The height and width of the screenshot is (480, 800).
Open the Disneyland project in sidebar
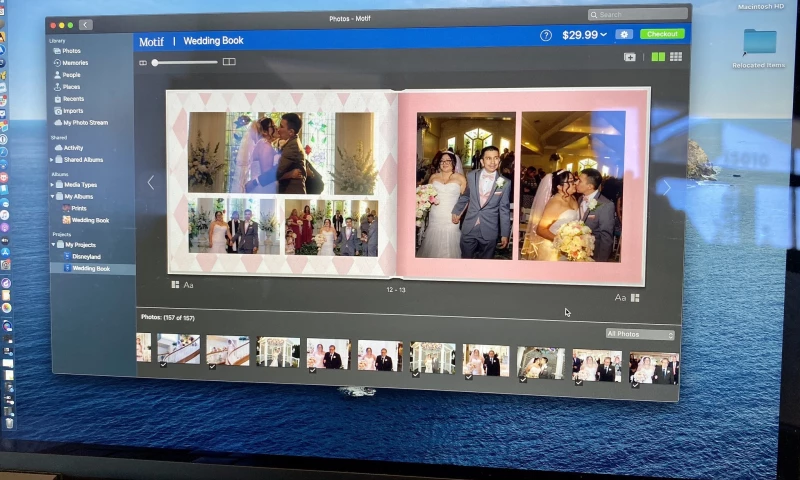tap(86, 257)
